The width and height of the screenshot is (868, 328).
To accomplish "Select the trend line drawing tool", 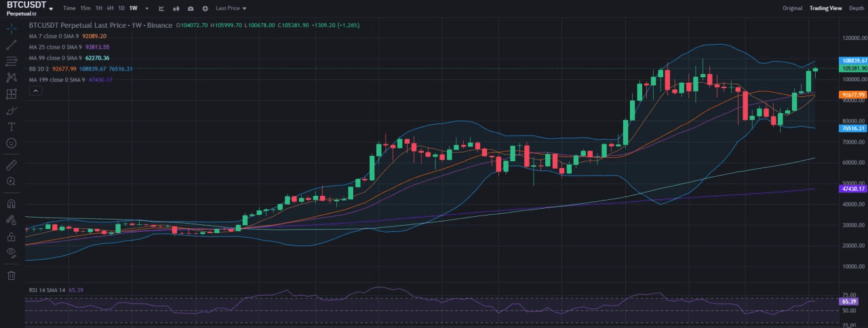I will click(11, 45).
